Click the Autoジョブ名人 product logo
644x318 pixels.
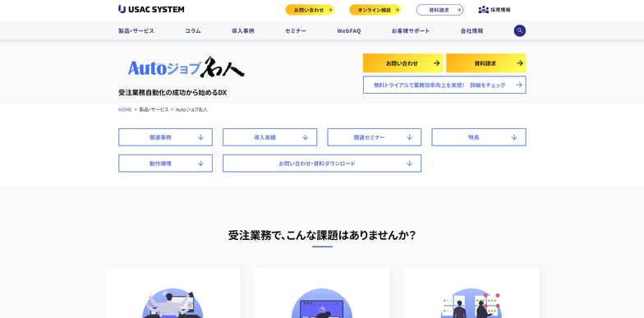click(x=186, y=67)
